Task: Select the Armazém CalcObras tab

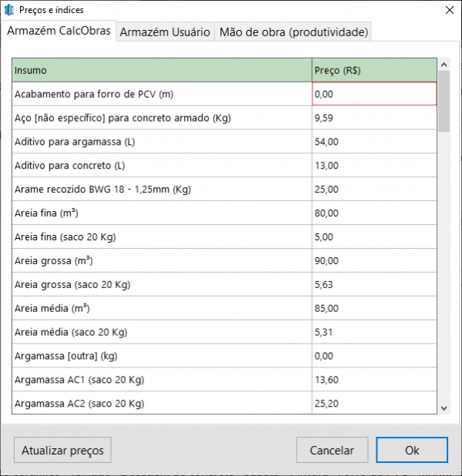Action: pyautogui.click(x=59, y=32)
